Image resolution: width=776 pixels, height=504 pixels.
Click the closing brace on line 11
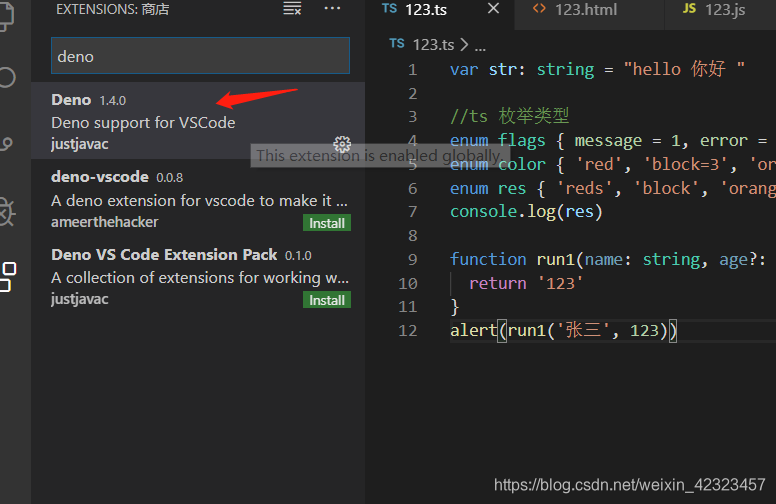coord(455,307)
